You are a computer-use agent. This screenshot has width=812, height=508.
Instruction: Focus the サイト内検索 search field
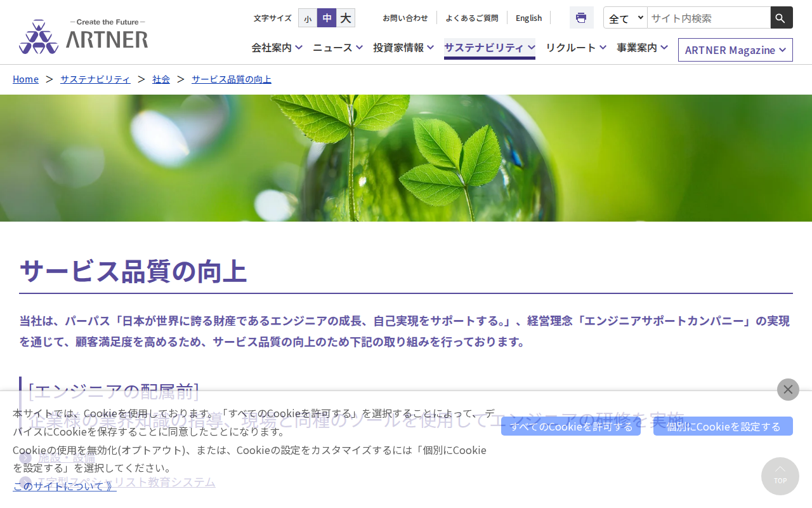tap(709, 18)
